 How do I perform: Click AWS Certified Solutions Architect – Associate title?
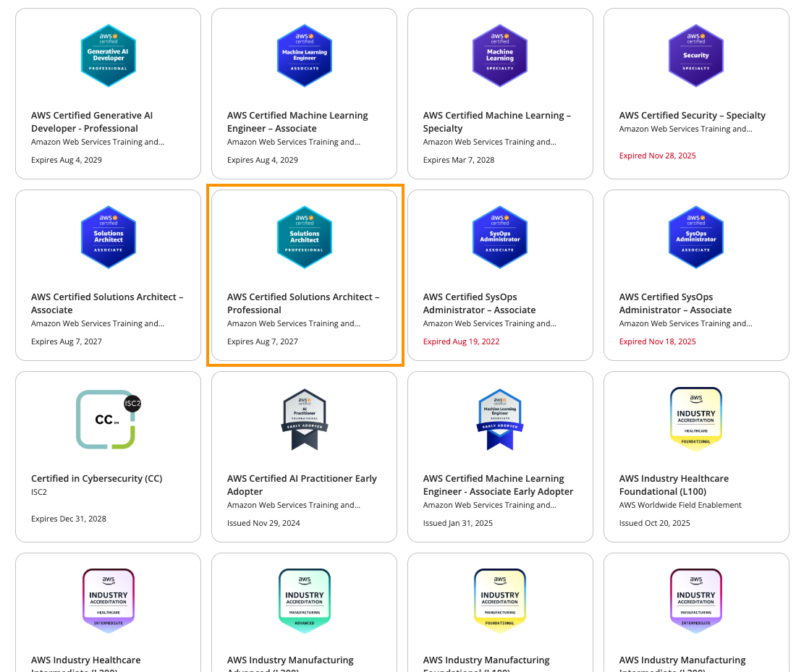107,303
